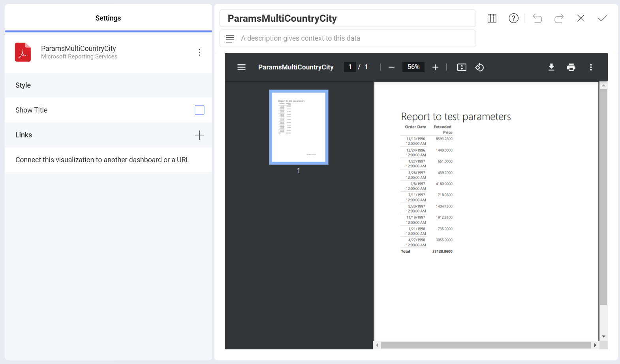Image resolution: width=620 pixels, height=364 pixels.
Task: Click the 4180.0000 price value
Action: 444,184
